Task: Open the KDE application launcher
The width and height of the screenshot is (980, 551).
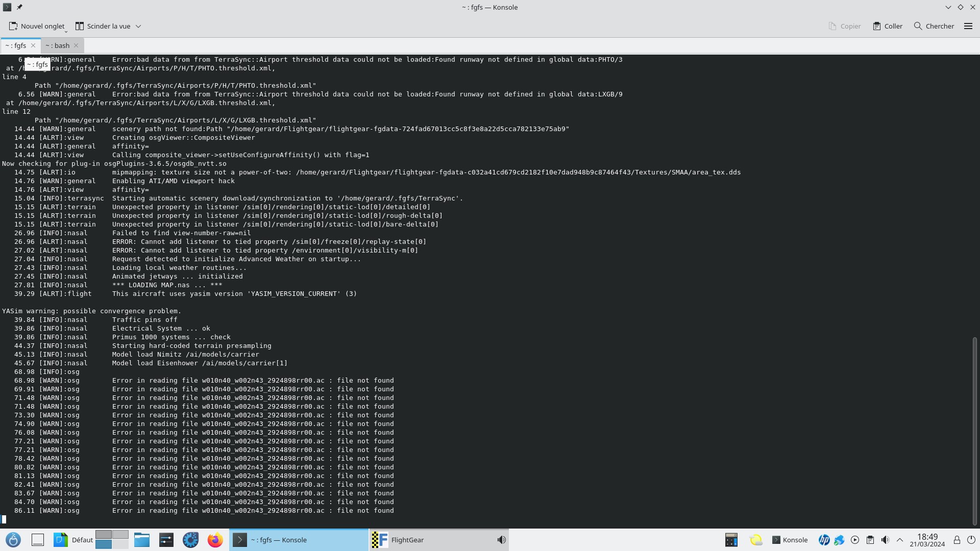Action: click(x=13, y=540)
